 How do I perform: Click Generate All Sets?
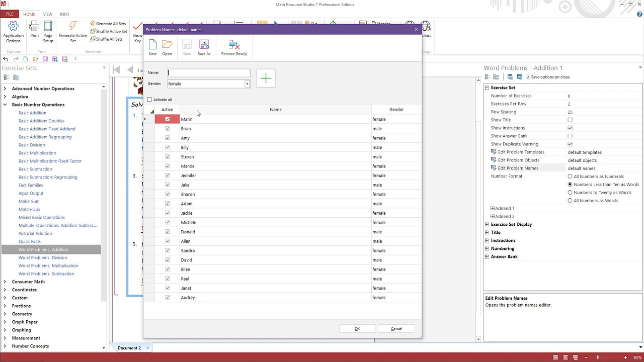point(108,24)
